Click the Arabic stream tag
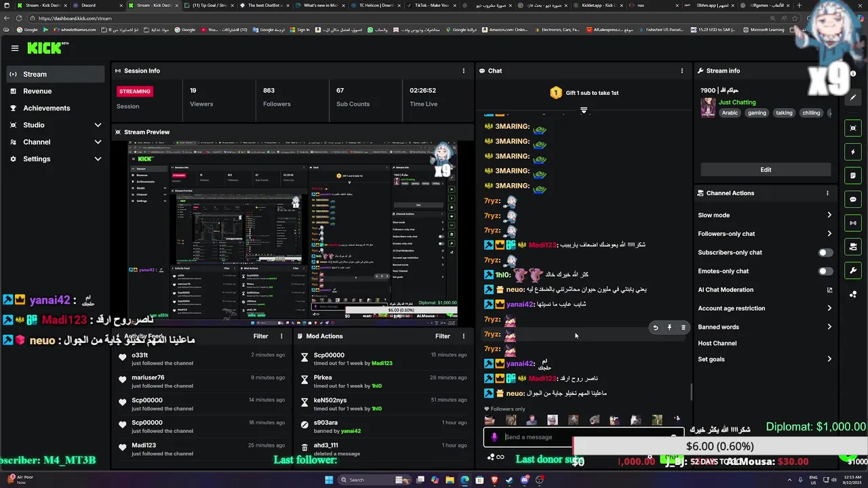The width and height of the screenshot is (868, 488). 730,113
